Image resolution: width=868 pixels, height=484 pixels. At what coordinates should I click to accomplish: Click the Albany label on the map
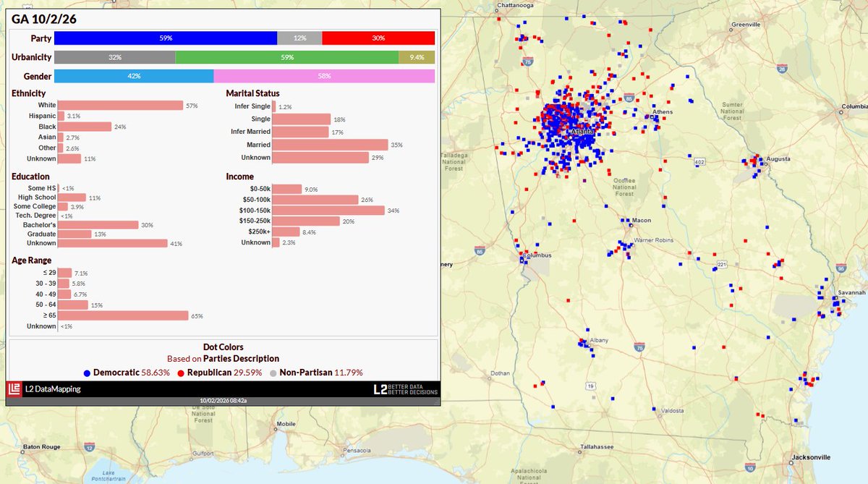point(599,341)
